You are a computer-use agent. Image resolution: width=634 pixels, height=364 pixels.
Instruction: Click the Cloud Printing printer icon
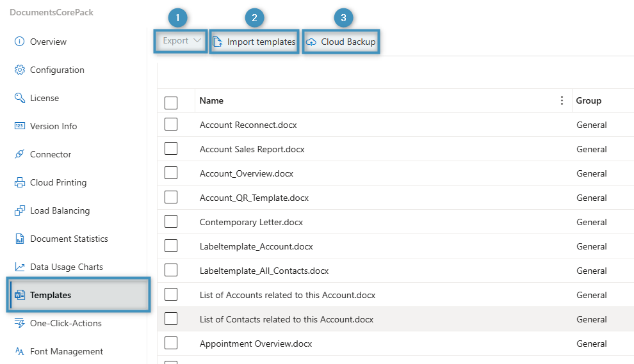(19, 182)
